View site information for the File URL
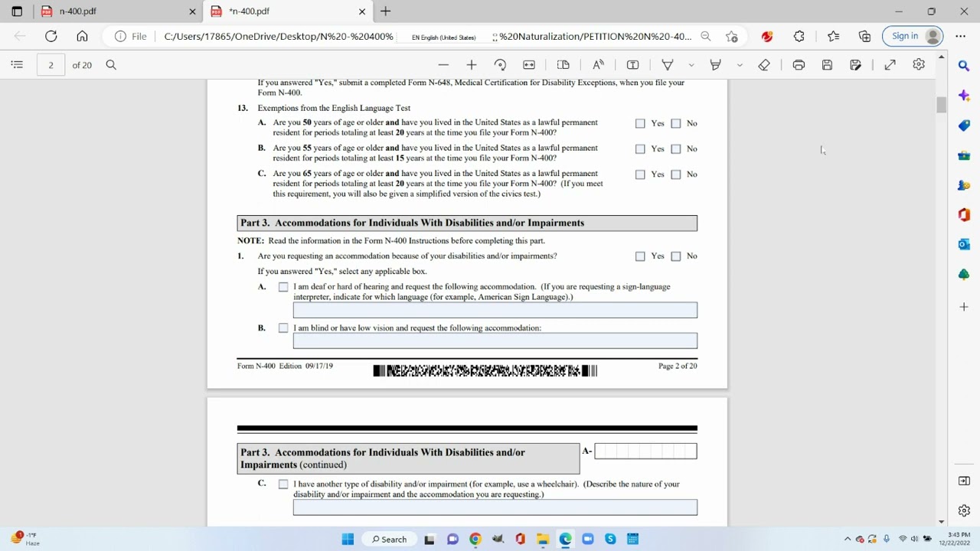The width and height of the screenshot is (980, 551). click(130, 36)
